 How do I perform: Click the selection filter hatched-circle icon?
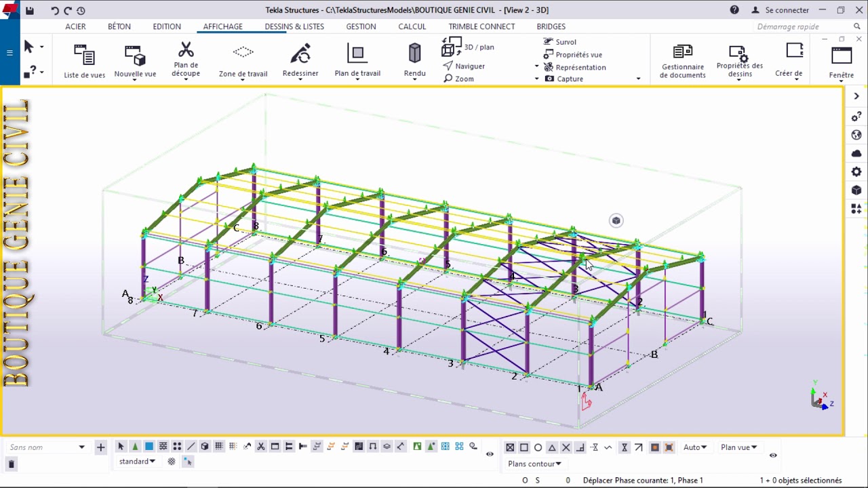pos(172,462)
